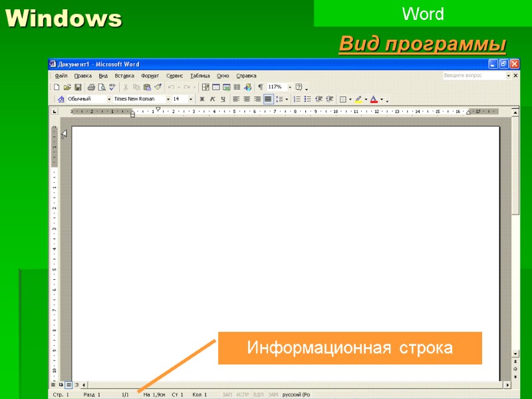The image size is (532, 399).
Task: Open the Таблица menu
Action: [x=200, y=76]
